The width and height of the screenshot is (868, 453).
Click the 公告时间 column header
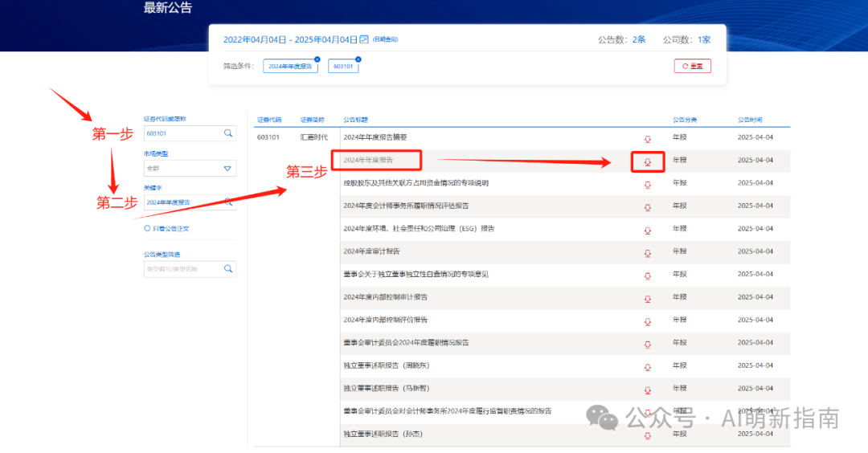[750, 120]
